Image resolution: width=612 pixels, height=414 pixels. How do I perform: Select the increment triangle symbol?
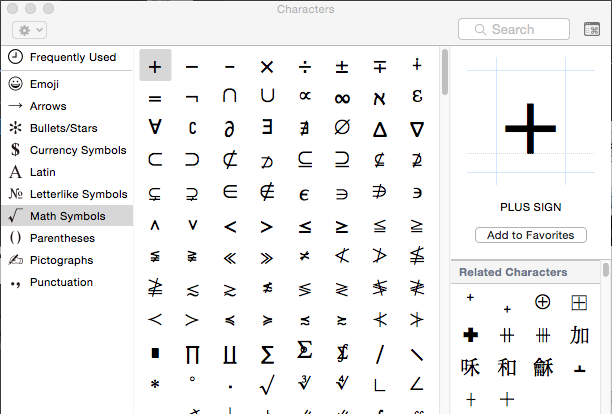(x=379, y=129)
